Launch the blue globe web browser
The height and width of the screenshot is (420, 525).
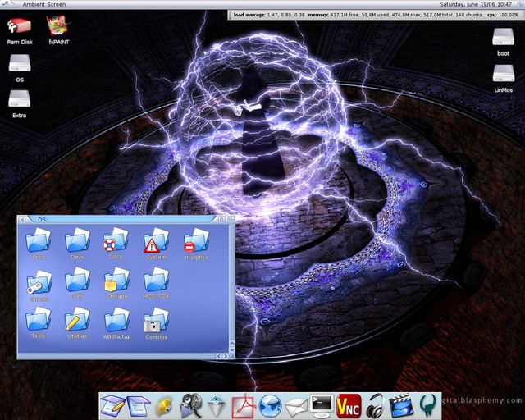pyautogui.click(x=270, y=406)
